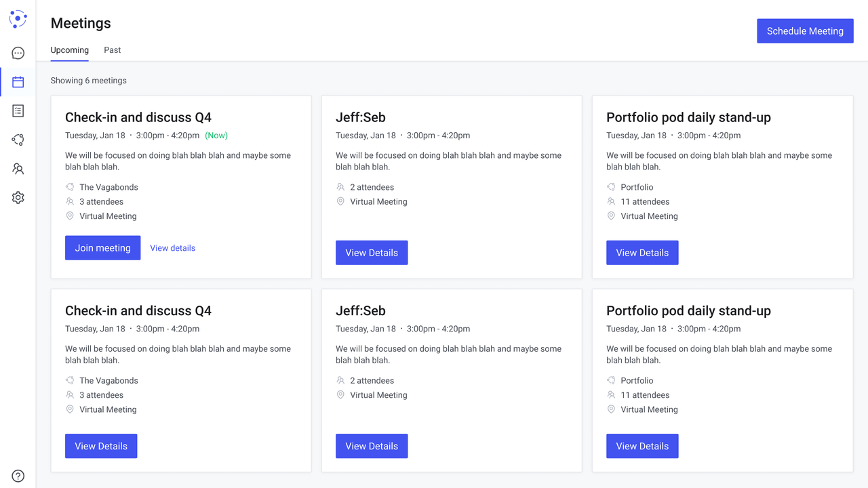Click The Vagabonds team icon in first card
Image resolution: width=868 pixels, height=488 pixels.
pyautogui.click(x=70, y=187)
